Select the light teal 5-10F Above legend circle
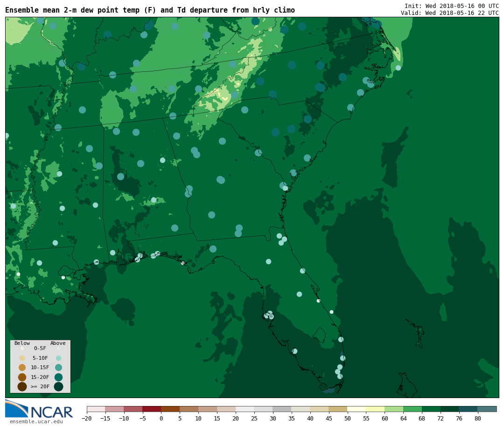 (x=58, y=358)
